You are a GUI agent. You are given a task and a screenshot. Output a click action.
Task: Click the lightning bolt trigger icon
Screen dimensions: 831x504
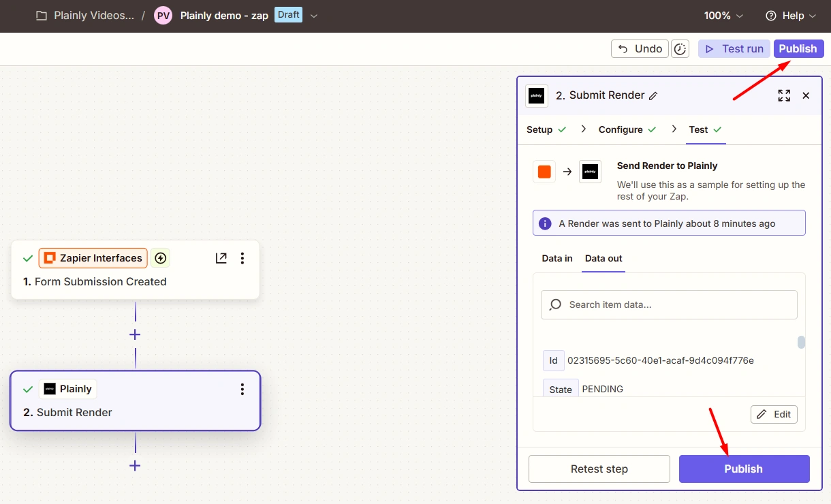click(x=161, y=258)
